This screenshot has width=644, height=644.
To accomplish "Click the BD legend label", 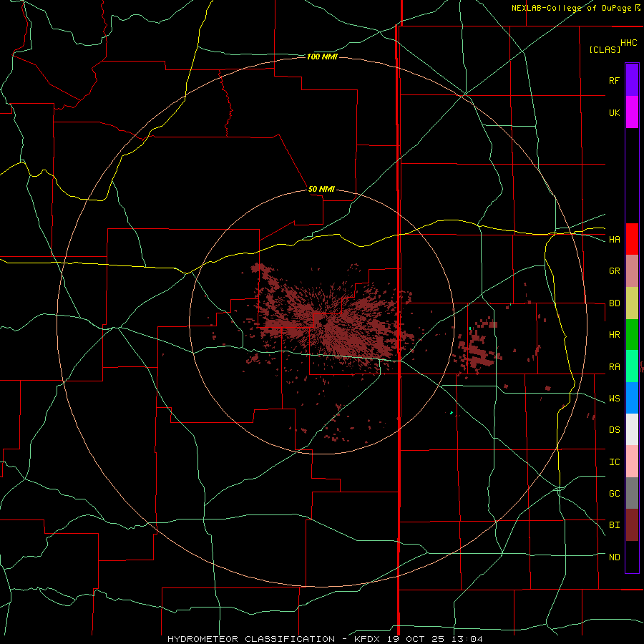I will tap(614, 303).
